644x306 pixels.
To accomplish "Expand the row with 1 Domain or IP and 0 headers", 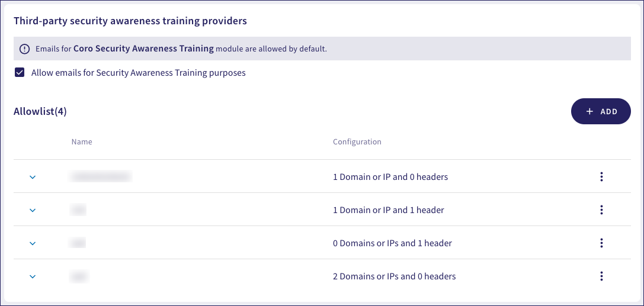I will (x=33, y=176).
